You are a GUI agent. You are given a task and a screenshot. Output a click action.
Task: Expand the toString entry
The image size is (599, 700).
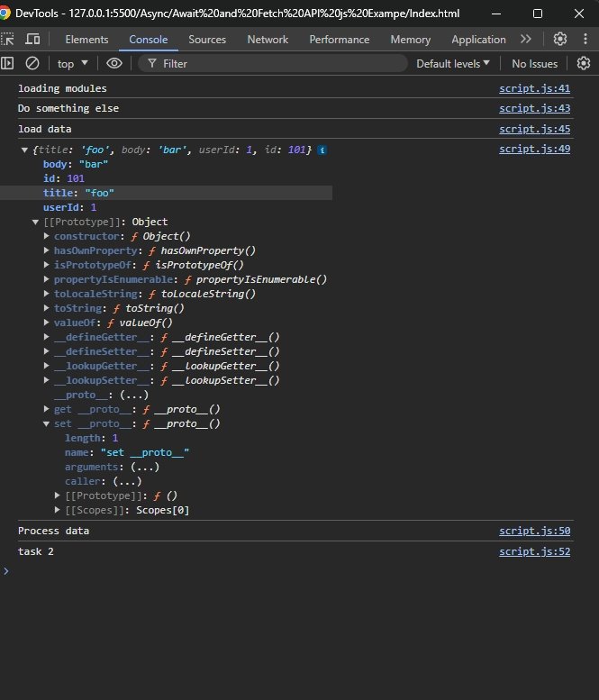click(47, 308)
